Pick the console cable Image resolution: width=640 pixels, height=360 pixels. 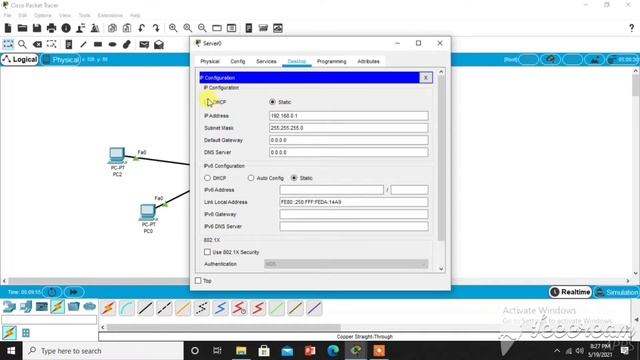pyautogui.click(x=127, y=308)
